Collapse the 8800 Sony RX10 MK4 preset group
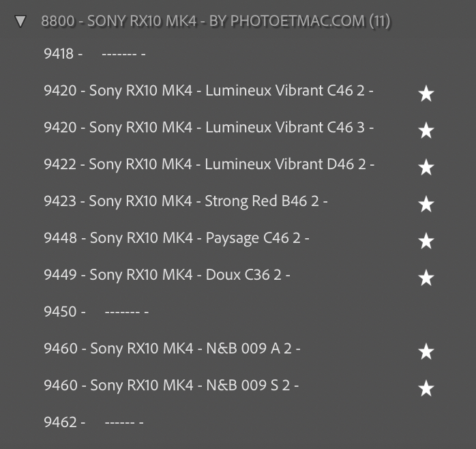 point(20,21)
